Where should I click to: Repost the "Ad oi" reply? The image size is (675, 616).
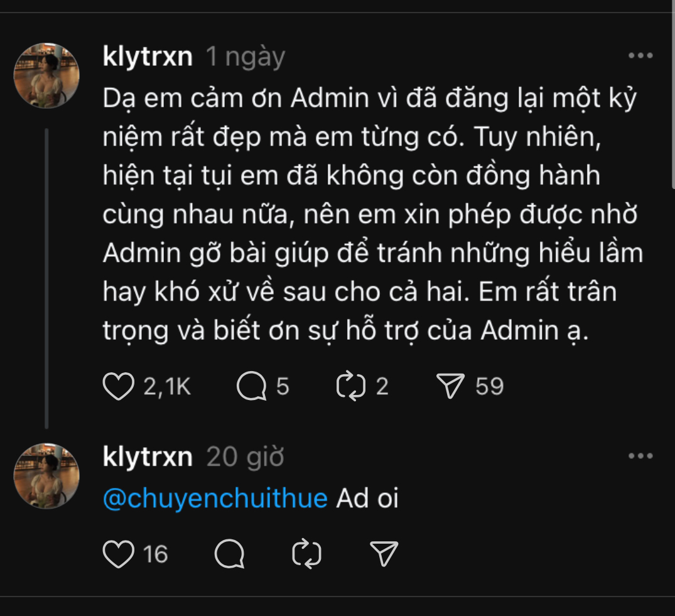coord(307,554)
